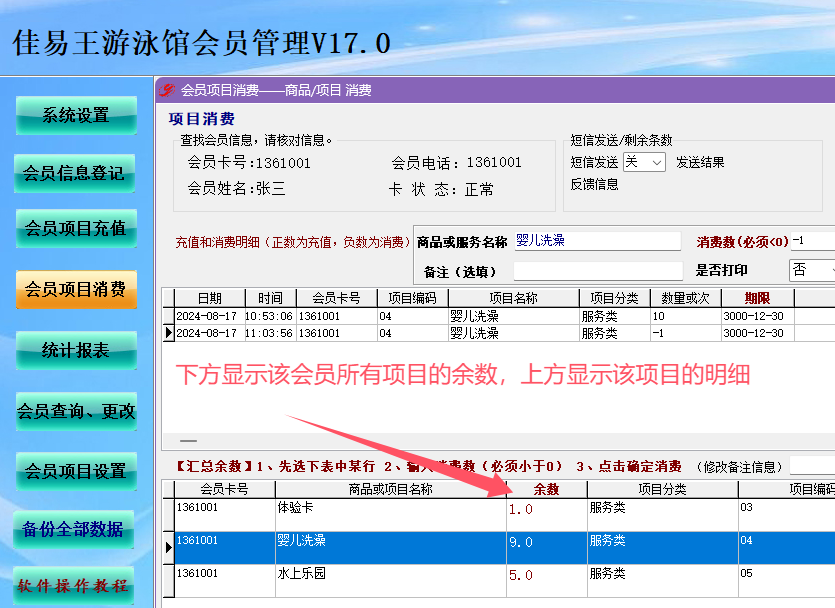
Task: Click the 日期 column header
Action: (x=210, y=298)
